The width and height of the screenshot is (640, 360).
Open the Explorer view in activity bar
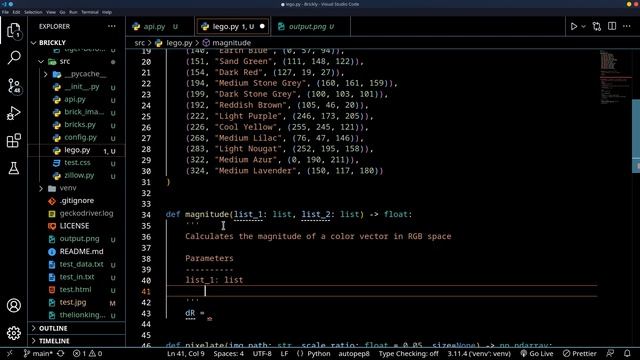[13, 31]
